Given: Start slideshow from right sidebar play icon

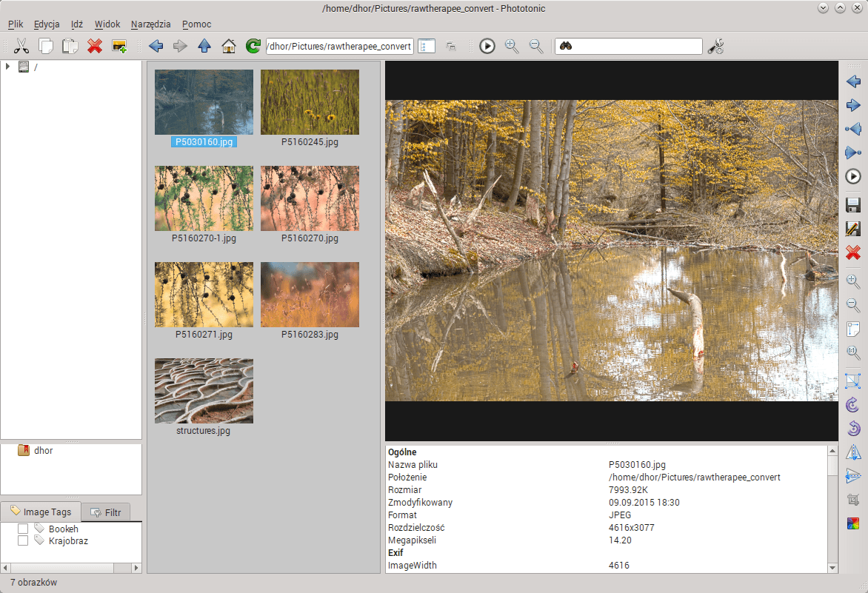Looking at the screenshot, I should click(853, 176).
